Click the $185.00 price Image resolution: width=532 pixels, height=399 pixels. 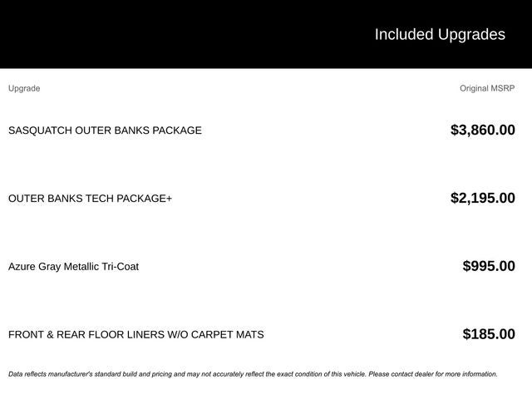(x=488, y=334)
